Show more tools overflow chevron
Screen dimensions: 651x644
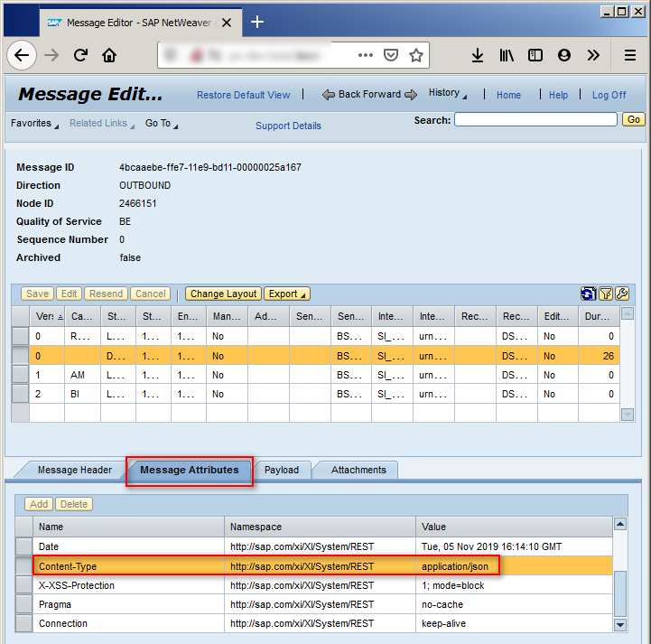click(593, 55)
